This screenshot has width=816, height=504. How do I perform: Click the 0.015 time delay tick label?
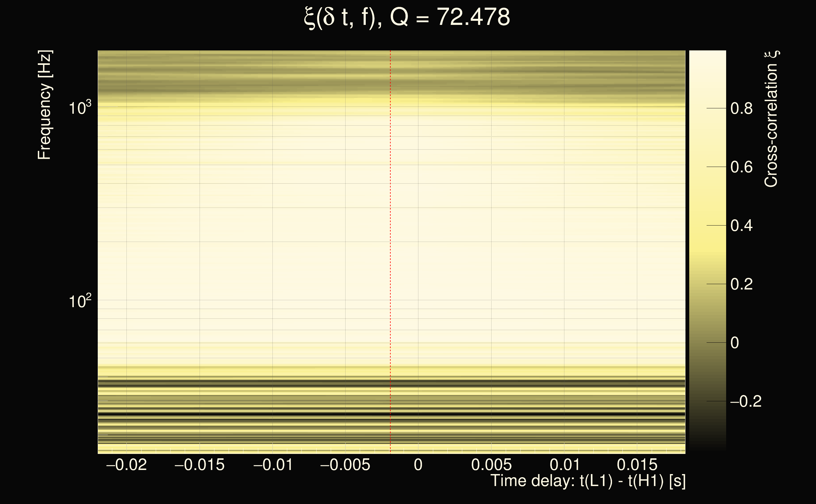(x=637, y=465)
